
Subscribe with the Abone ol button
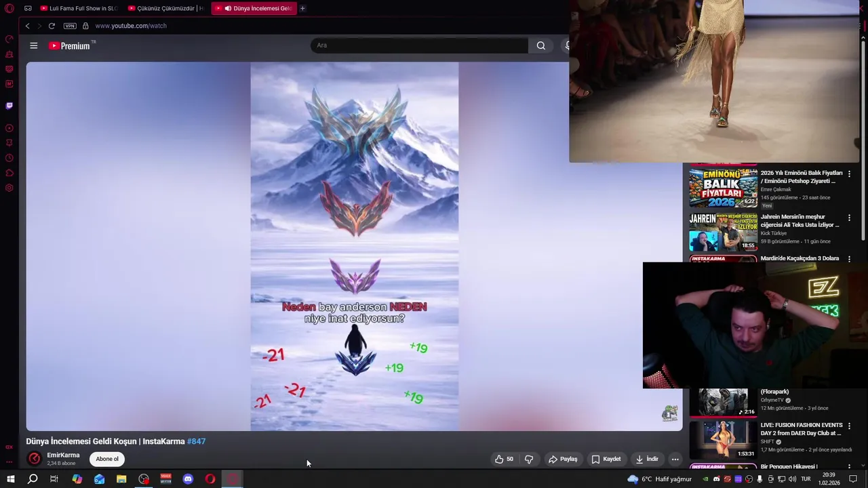(x=107, y=459)
